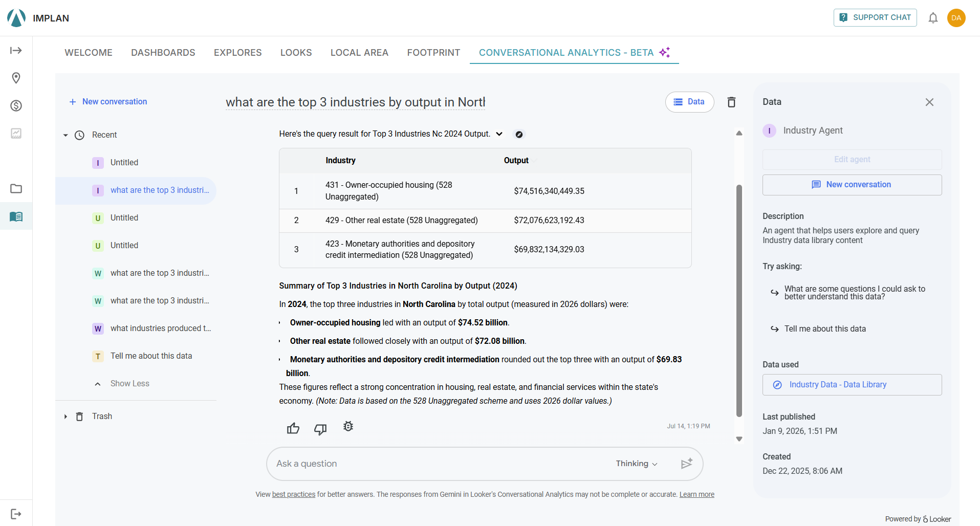Viewport: 980px width, 526px height.
Task: Switch to the FOOTPRINT tab
Action: click(x=433, y=52)
